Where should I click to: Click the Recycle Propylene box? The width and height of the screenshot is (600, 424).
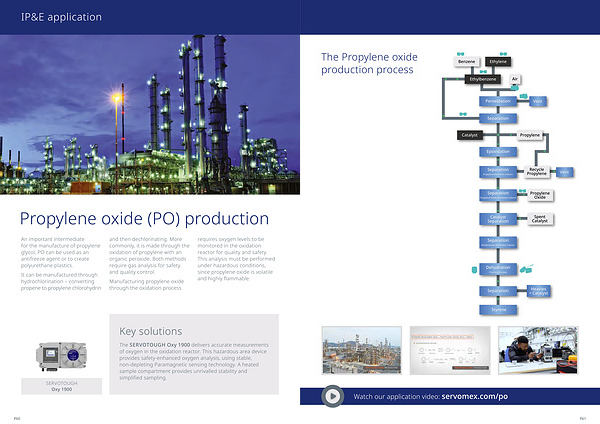536,172
